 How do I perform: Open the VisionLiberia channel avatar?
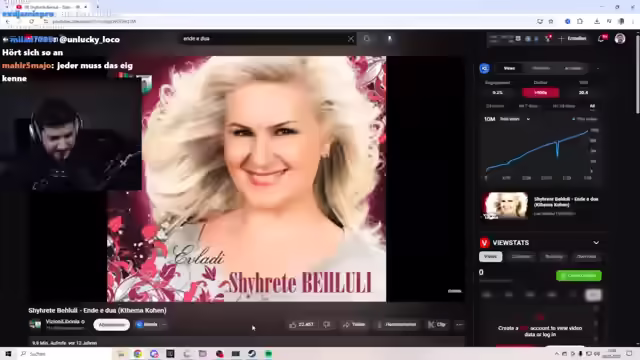[35, 324]
